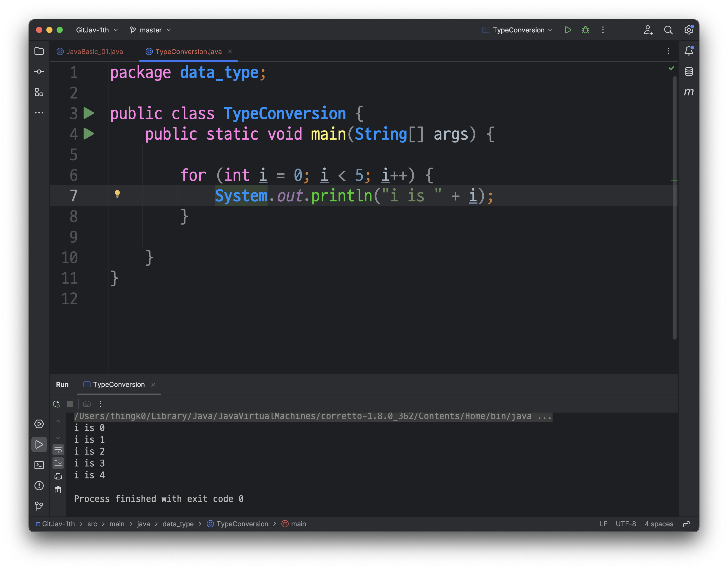
Task: Click the UTF-8 encoding in status bar
Action: 626,524
